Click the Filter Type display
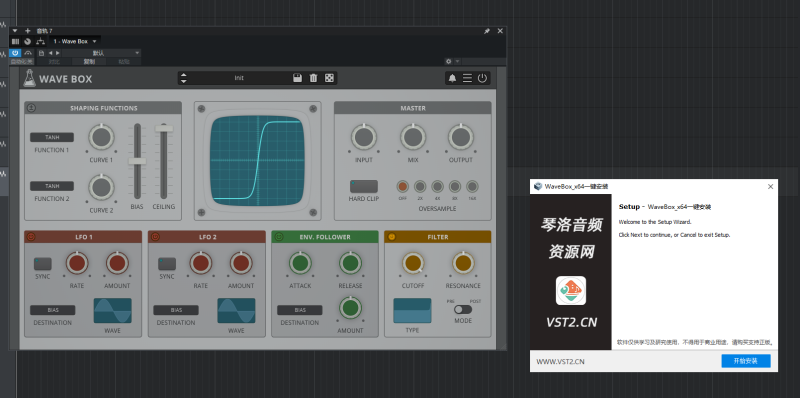Viewport: 800px width, 398px height. pos(412,311)
